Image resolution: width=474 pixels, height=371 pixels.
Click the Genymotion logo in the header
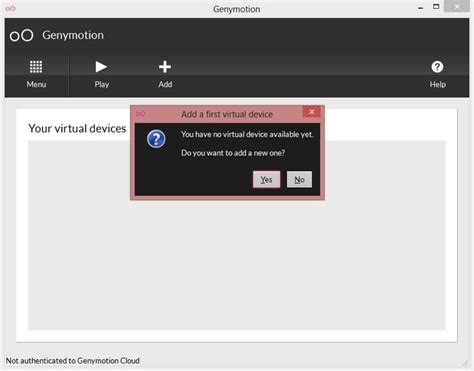[x=21, y=35]
